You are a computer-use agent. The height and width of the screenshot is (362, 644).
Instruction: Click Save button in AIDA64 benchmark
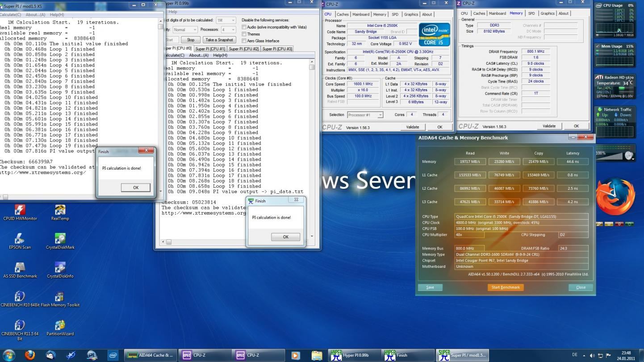pos(430,287)
